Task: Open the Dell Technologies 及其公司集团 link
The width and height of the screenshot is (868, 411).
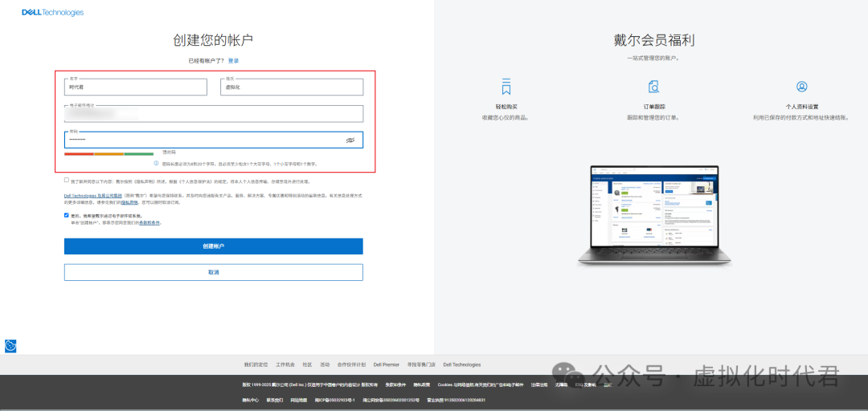Action: click(92, 196)
